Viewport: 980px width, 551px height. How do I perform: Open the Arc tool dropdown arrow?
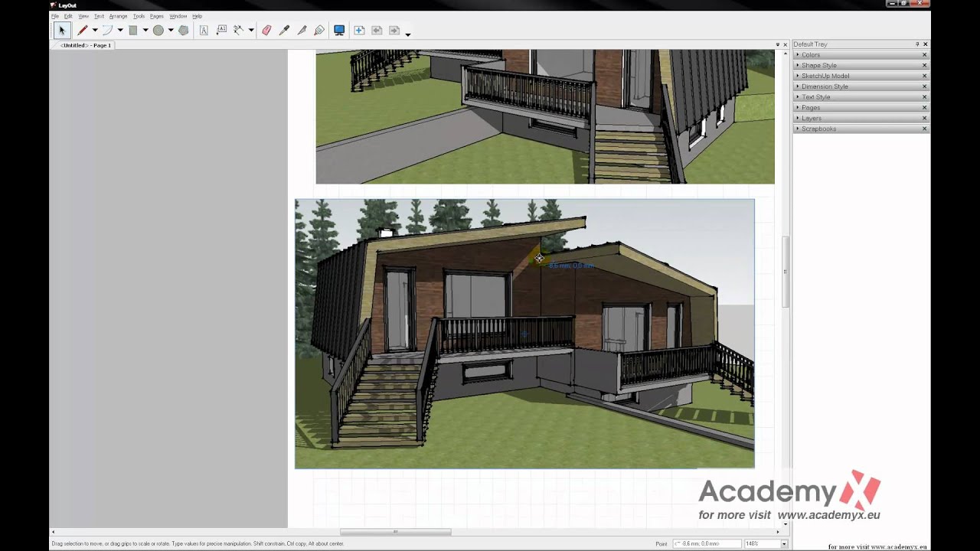click(x=120, y=31)
